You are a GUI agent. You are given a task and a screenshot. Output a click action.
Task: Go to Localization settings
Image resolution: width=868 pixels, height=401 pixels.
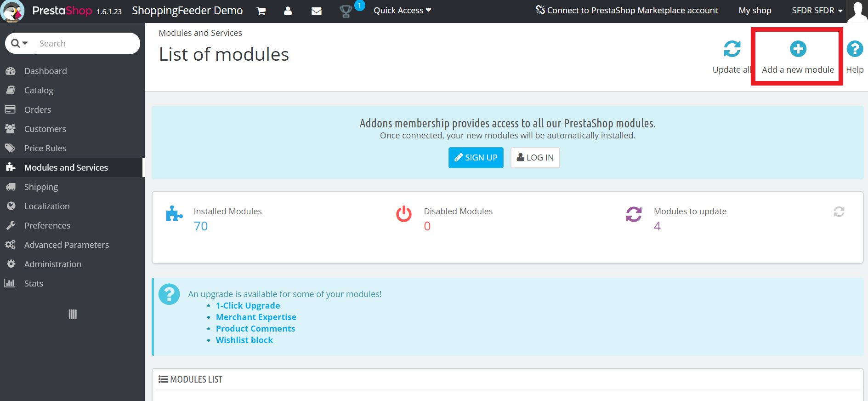click(x=72, y=206)
